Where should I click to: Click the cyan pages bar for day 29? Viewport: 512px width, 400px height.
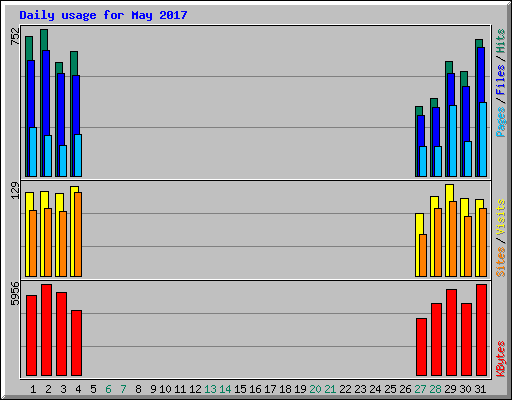tap(453, 141)
